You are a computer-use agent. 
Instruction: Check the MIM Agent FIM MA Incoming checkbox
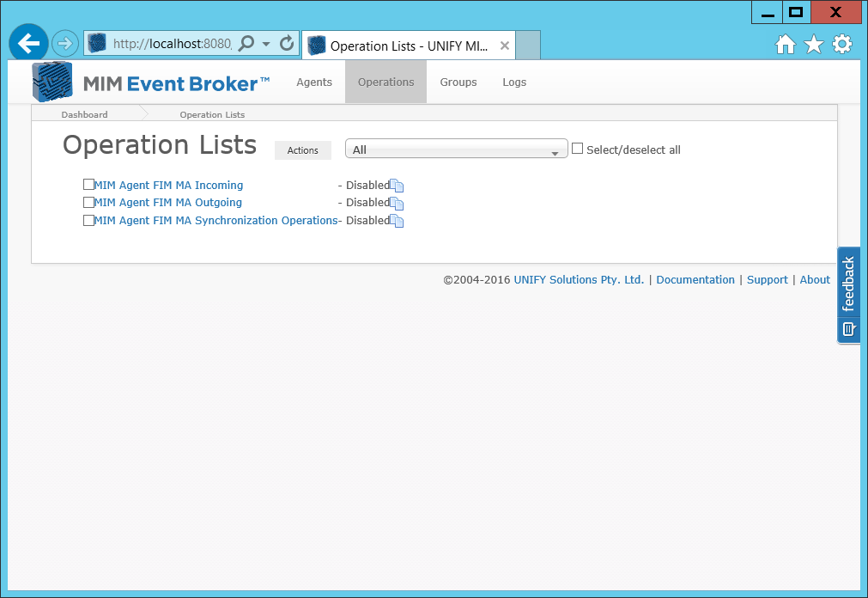88,185
